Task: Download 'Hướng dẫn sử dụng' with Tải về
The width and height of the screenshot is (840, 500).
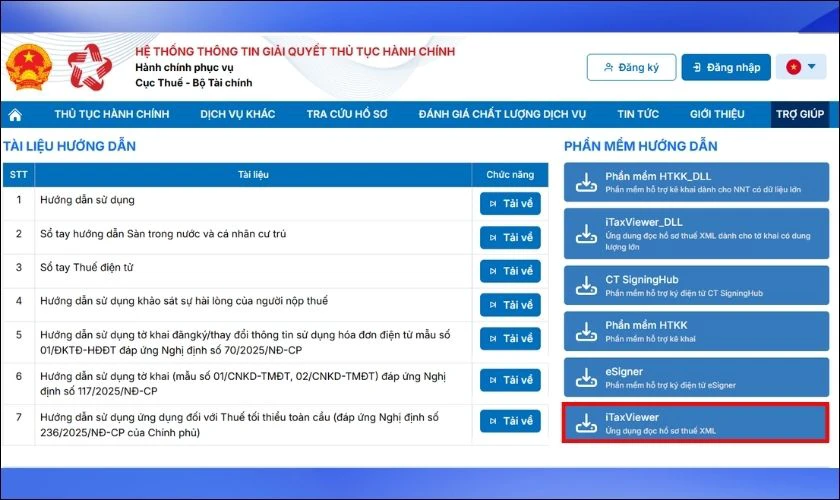Action: click(510, 204)
